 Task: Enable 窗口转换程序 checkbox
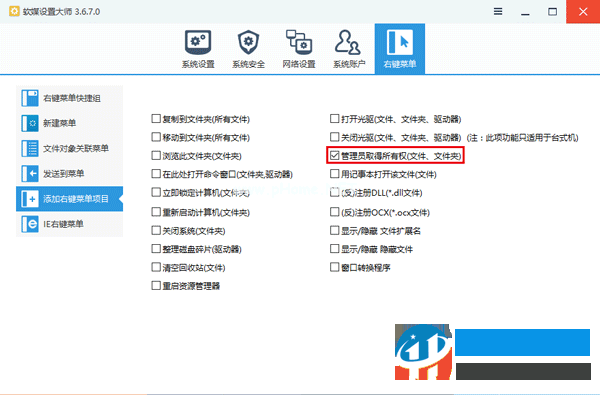334,267
